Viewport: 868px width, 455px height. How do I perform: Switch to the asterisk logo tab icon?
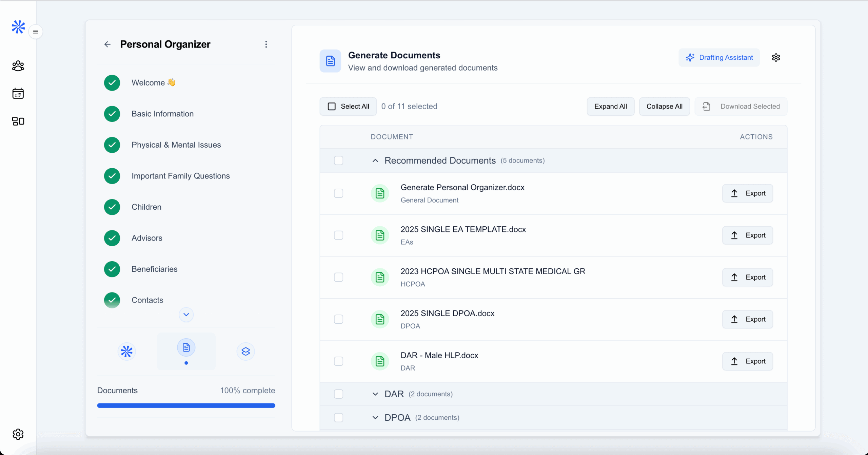(x=127, y=352)
